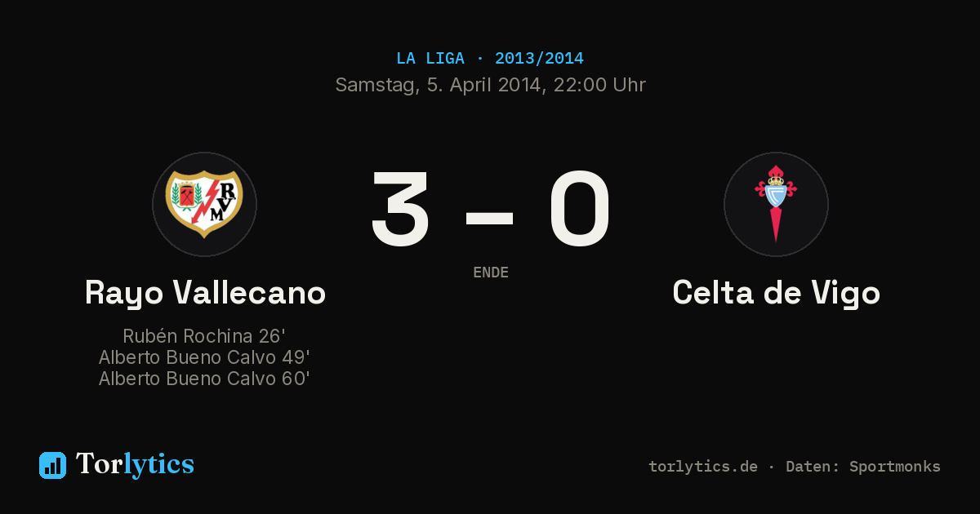Click the Celta de Vigo club crest
This screenshot has width=980, height=514.
point(776,204)
